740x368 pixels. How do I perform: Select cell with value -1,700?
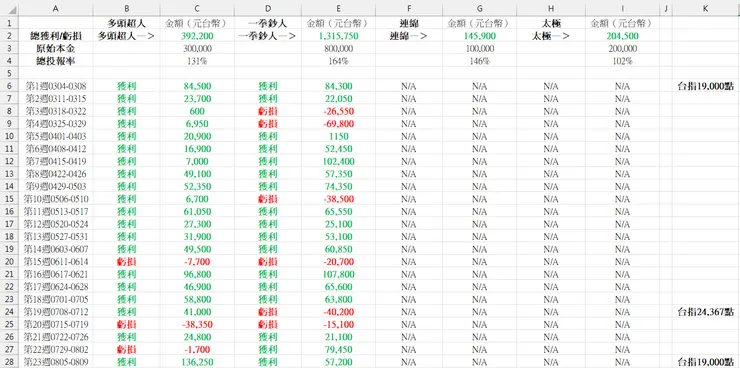pyautogui.click(x=197, y=349)
